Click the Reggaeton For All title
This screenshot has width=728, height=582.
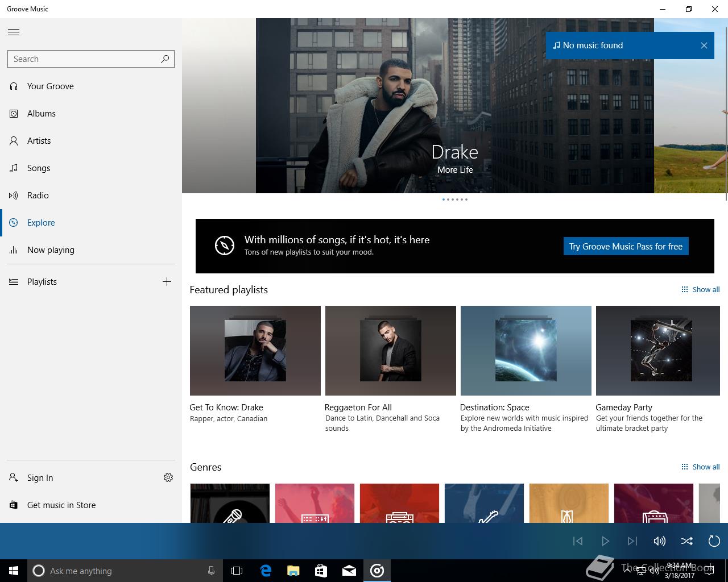click(x=358, y=407)
